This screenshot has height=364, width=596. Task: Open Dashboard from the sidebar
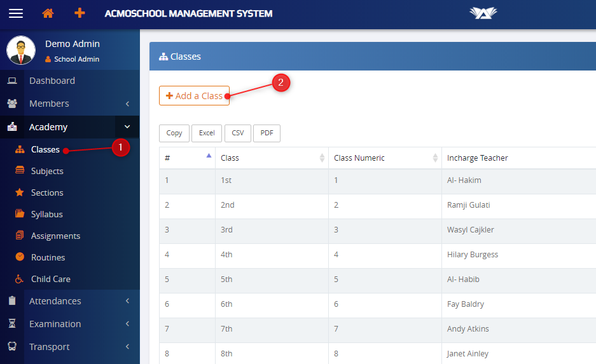click(52, 81)
